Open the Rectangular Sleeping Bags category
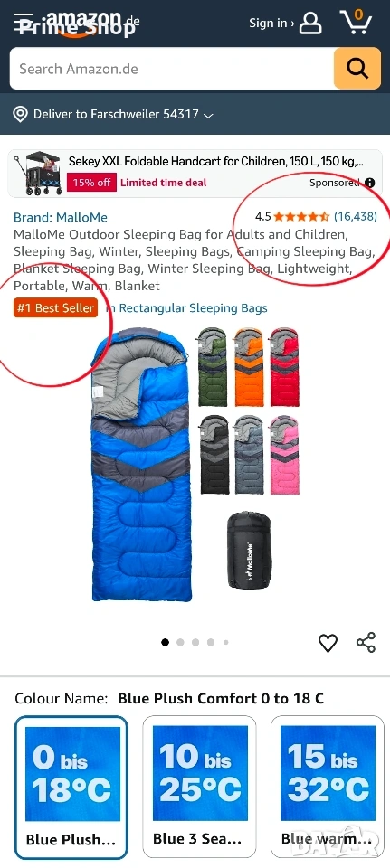390x868 pixels. pos(194,308)
